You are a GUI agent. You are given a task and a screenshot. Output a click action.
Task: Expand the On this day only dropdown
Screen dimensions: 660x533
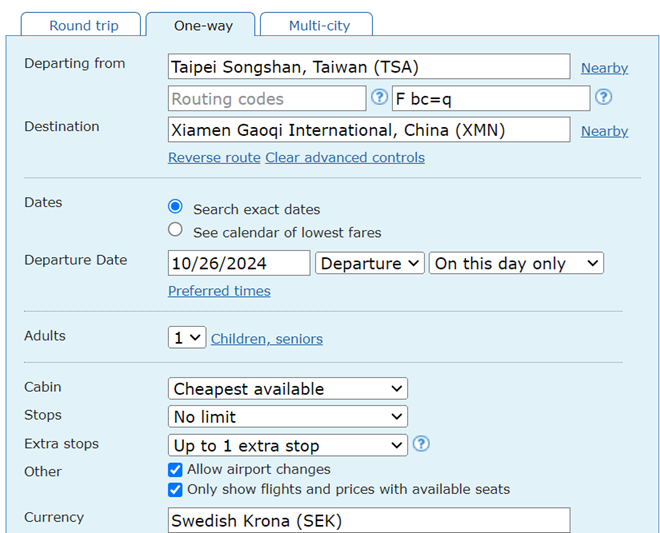516,264
